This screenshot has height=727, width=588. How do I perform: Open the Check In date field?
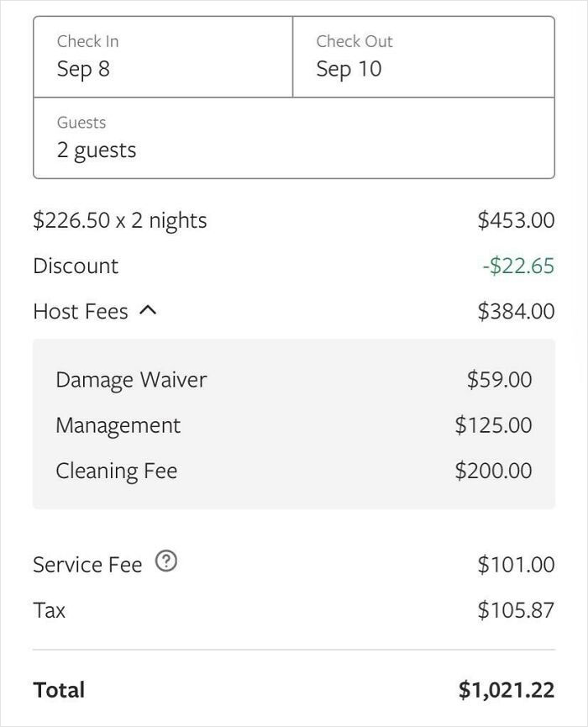[x=163, y=56]
